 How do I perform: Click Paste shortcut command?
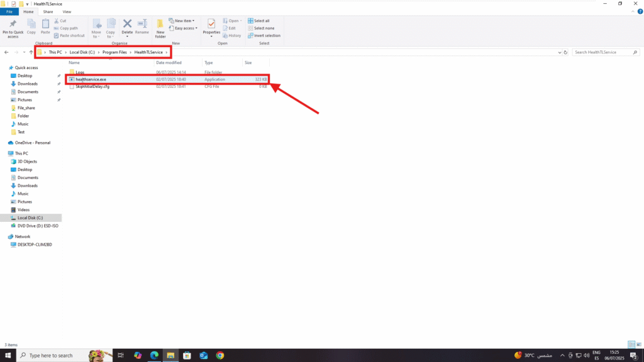pos(69,36)
